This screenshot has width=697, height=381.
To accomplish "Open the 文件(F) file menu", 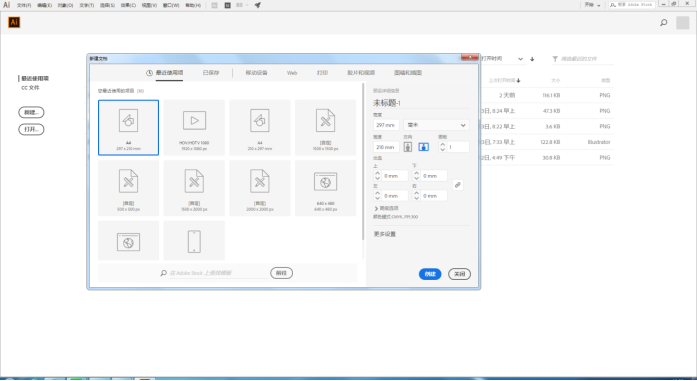I will [24, 5].
